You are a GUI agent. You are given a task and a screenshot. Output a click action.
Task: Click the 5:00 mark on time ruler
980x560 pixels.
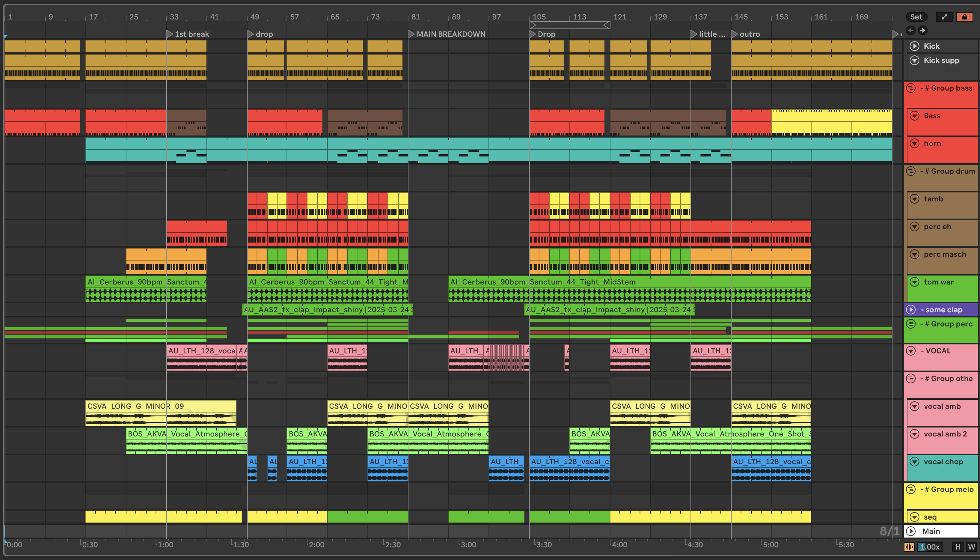(x=770, y=545)
